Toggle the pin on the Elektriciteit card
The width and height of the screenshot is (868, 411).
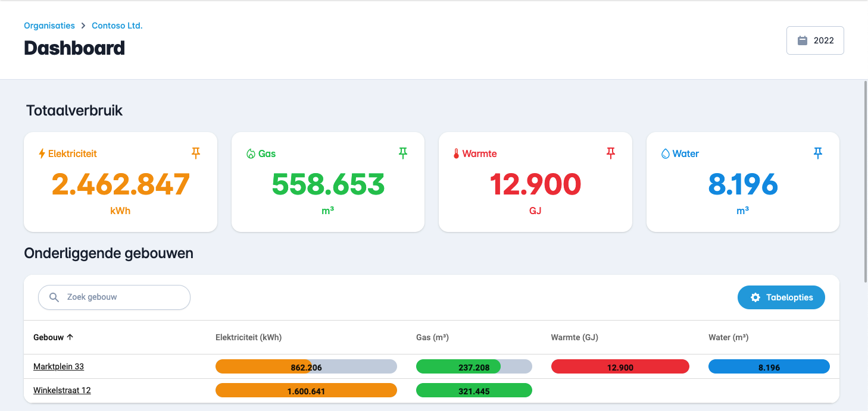tap(196, 153)
